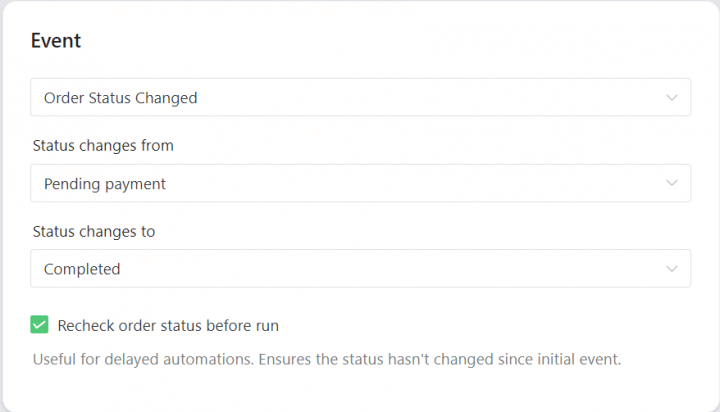Click the "Recheck order status before run" label

coord(168,325)
